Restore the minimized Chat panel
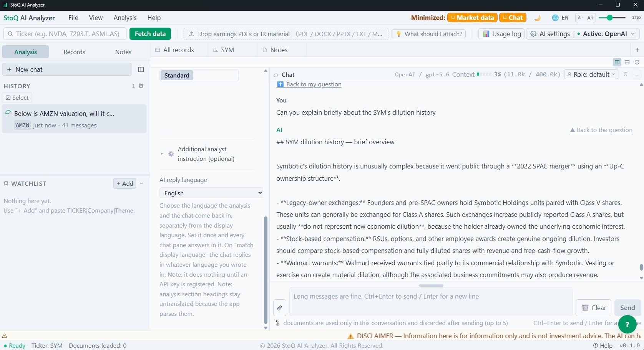The height and width of the screenshot is (350, 644). [x=513, y=18]
